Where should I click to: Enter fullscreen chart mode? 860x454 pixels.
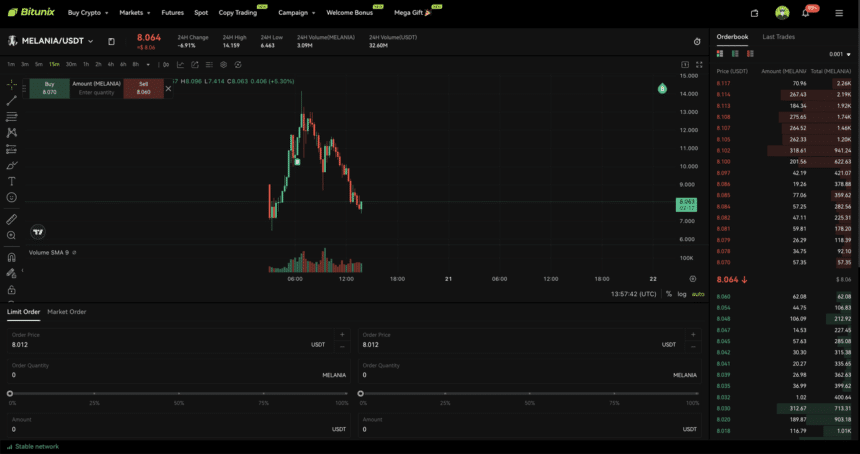click(x=699, y=65)
